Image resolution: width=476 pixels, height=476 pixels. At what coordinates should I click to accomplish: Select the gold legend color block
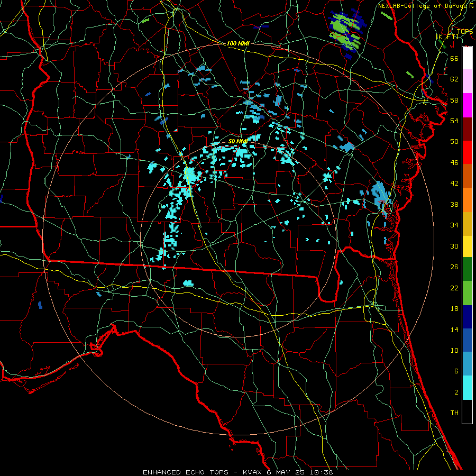[467, 224]
